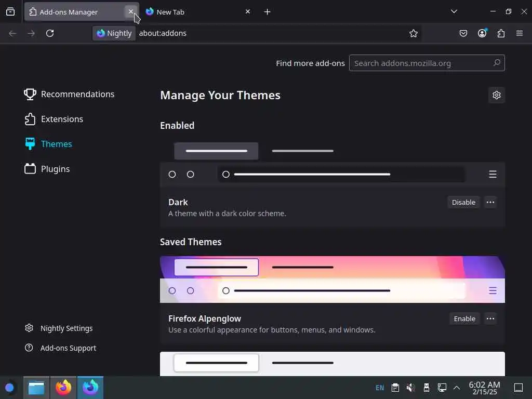Click the EN keyboard layout indicator

click(x=380, y=388)
